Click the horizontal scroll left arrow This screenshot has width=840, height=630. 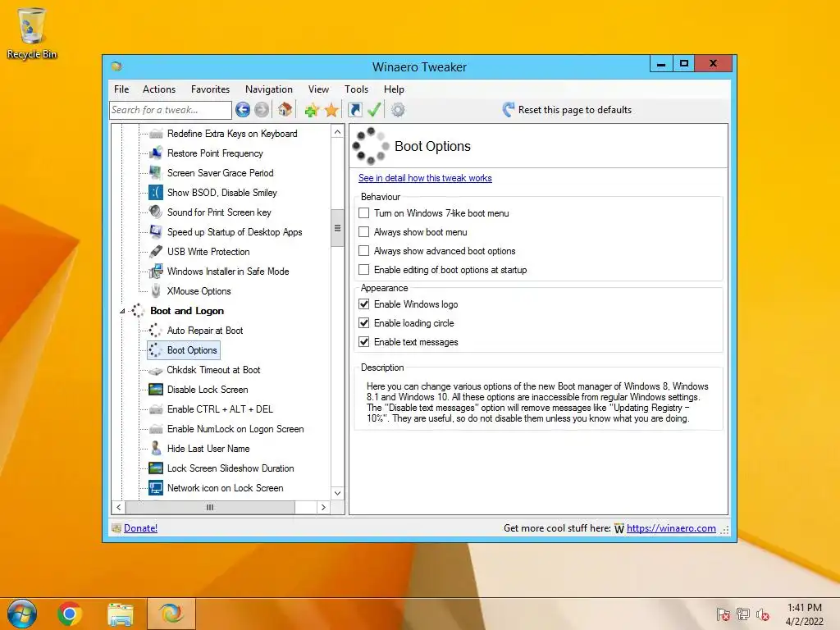(x=119, y=507)
